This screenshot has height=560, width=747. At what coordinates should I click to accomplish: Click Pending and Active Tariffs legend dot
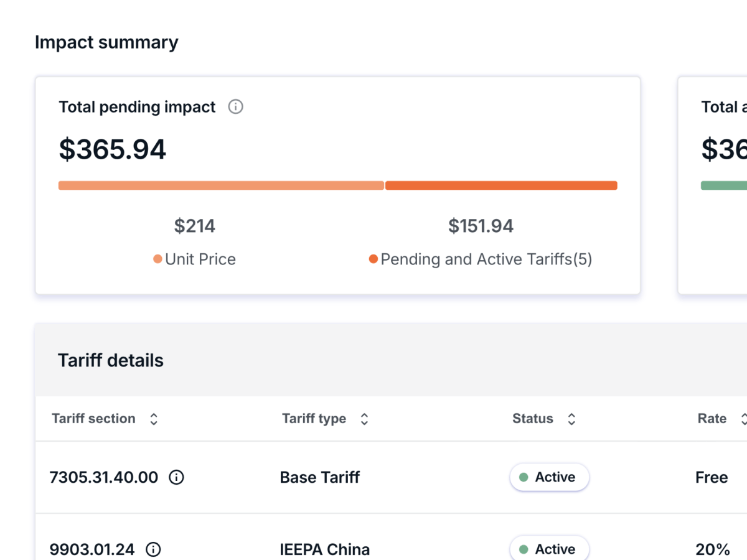click(x=373, y=259)
